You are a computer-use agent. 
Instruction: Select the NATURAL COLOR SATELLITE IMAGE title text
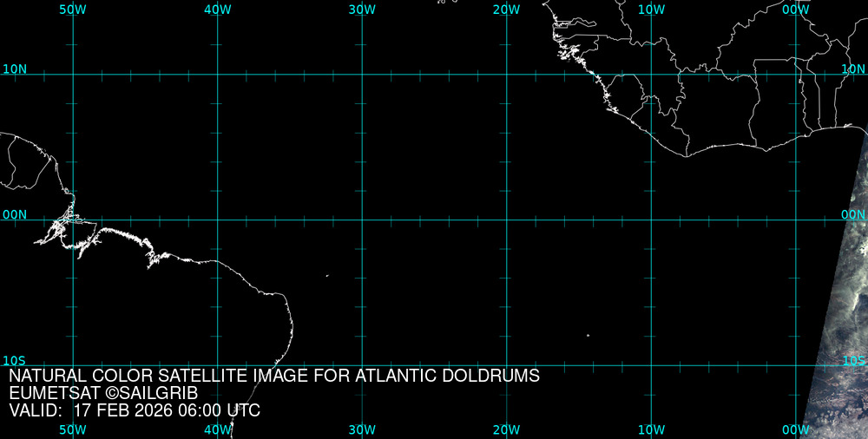[274, 376]
